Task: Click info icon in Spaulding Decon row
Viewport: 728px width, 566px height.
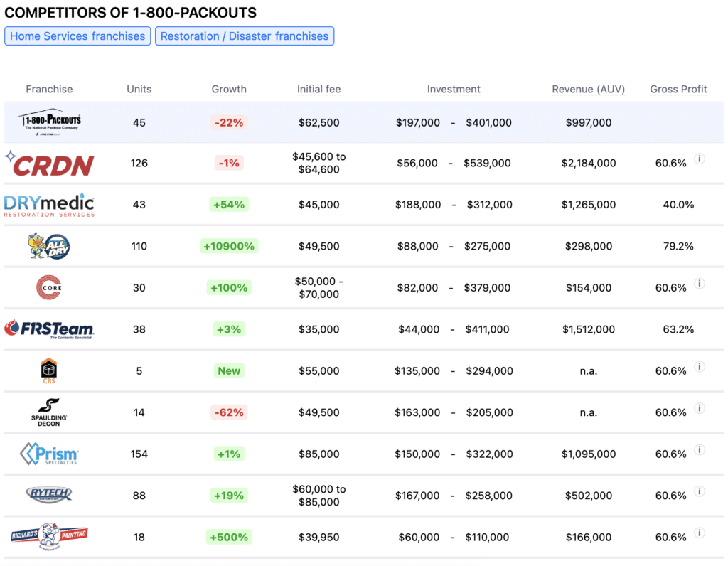Action: coord(700,408)
